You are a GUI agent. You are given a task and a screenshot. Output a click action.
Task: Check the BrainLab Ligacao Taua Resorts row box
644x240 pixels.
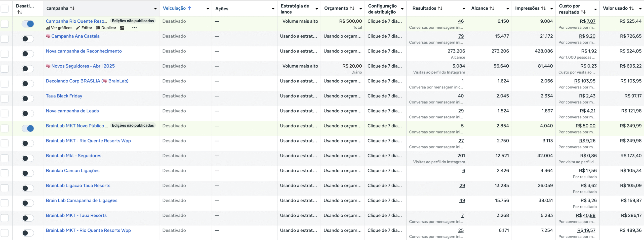[5, 188]
